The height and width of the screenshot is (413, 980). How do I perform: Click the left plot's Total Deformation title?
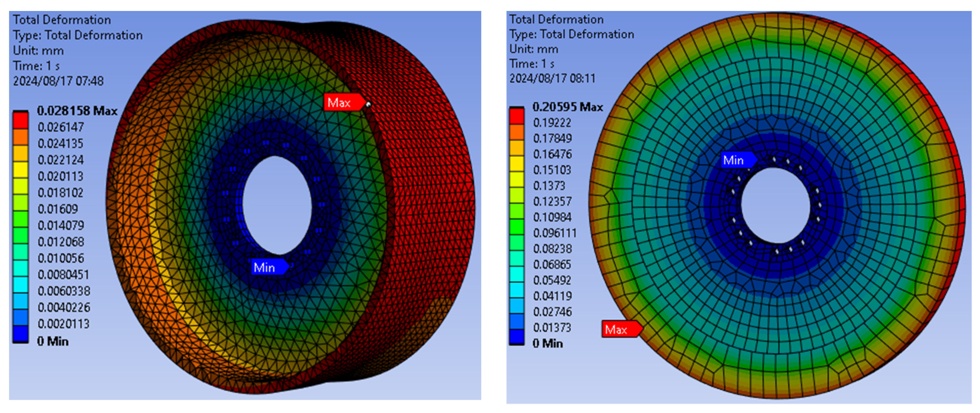tap(62, 20)
